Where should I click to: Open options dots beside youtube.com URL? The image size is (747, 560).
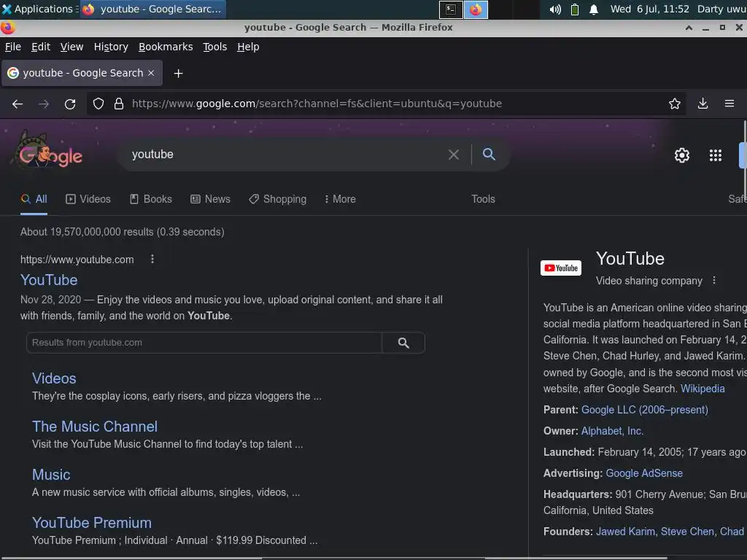[152, 259]
